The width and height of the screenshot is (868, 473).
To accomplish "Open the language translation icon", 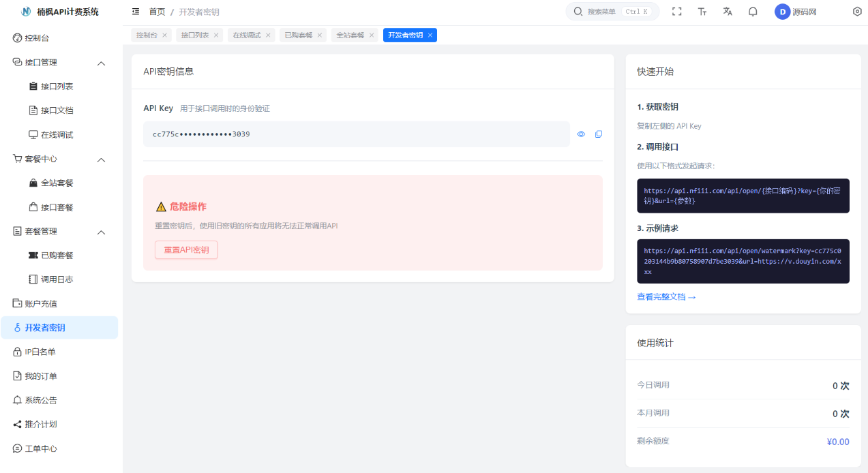I will click(728, 12).
